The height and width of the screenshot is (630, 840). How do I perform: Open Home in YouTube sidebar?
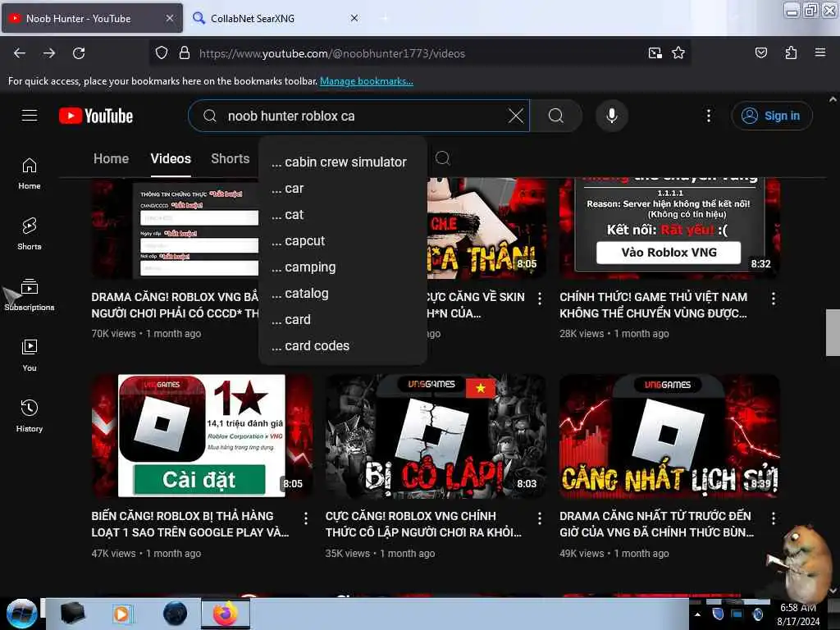coord(30,174)
